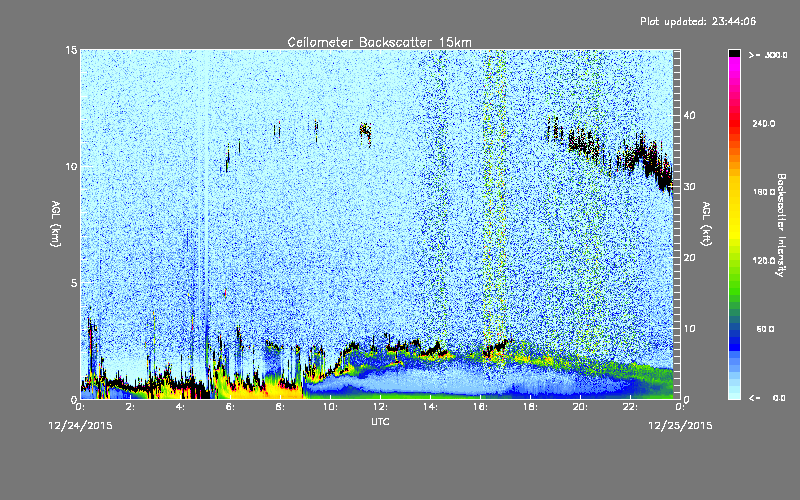Click the "2:" hour tick on the UTC axis
The width and height of the screenshot is (800, 500).
pyautogui.click(x=130, y=407)
